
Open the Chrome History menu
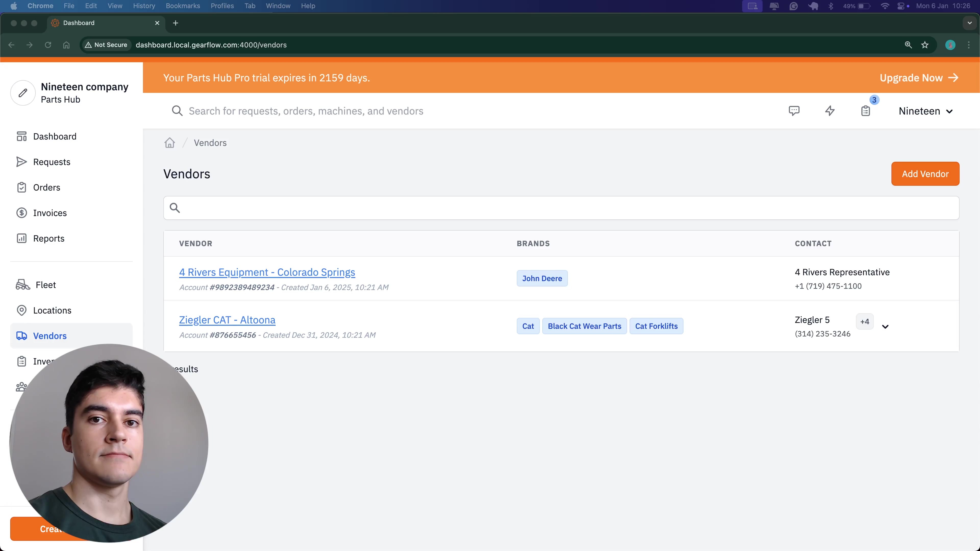point(144,6)
